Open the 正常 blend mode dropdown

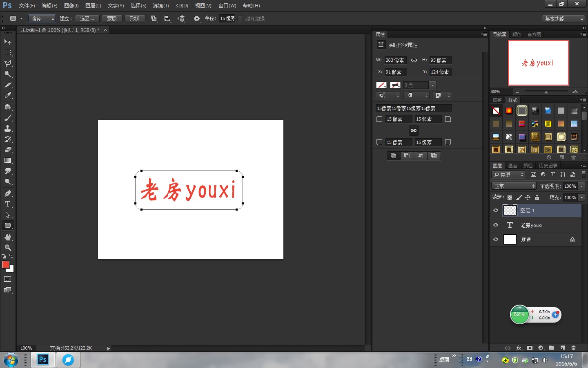[x=513, y=186]
